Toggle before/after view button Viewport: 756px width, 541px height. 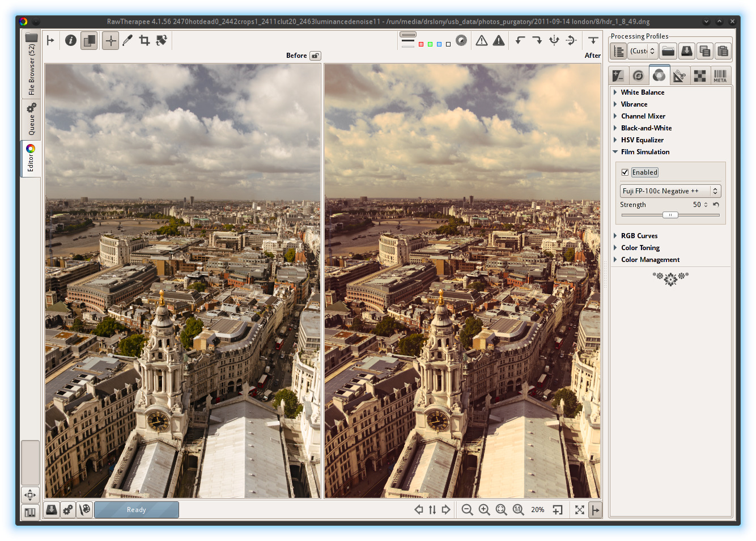click(x=89, y=40)
